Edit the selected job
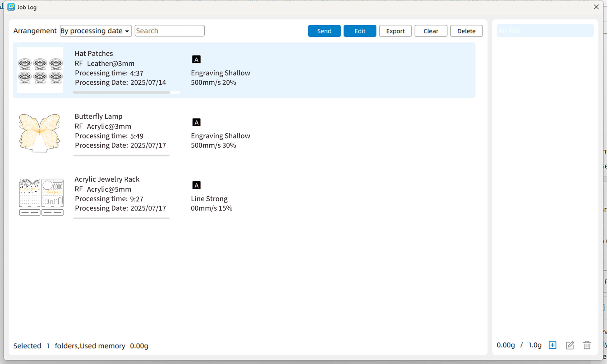Image resolution: width=607 pixels, height=364 pixels. tap(359, 31)
